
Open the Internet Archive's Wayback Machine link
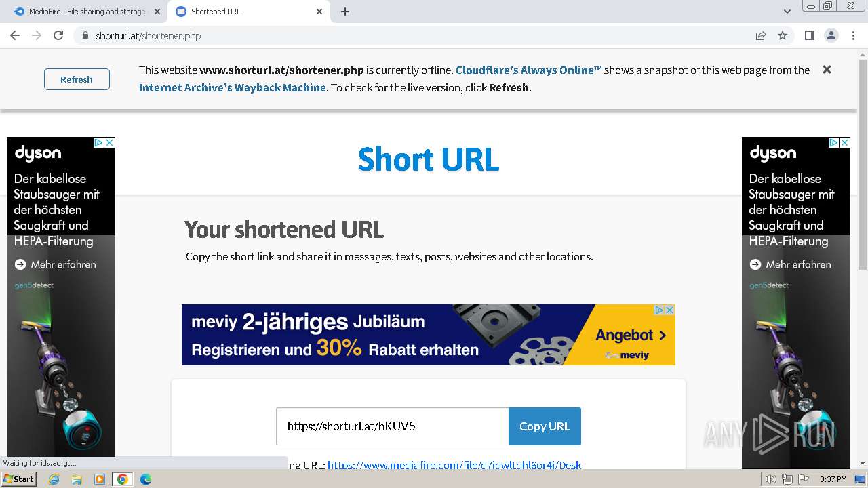pyautogui.click(x=233, y=87)
